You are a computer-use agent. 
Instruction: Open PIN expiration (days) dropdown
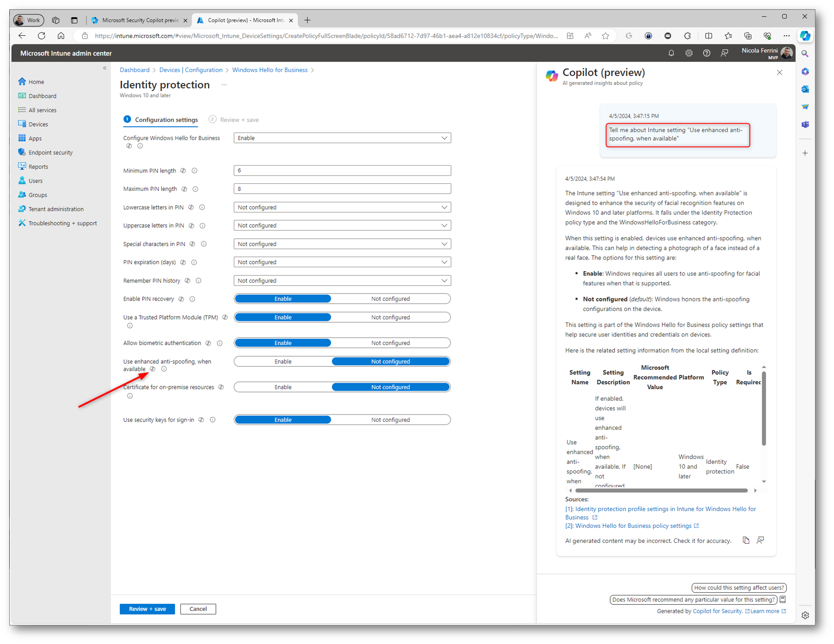coord(342,262)
